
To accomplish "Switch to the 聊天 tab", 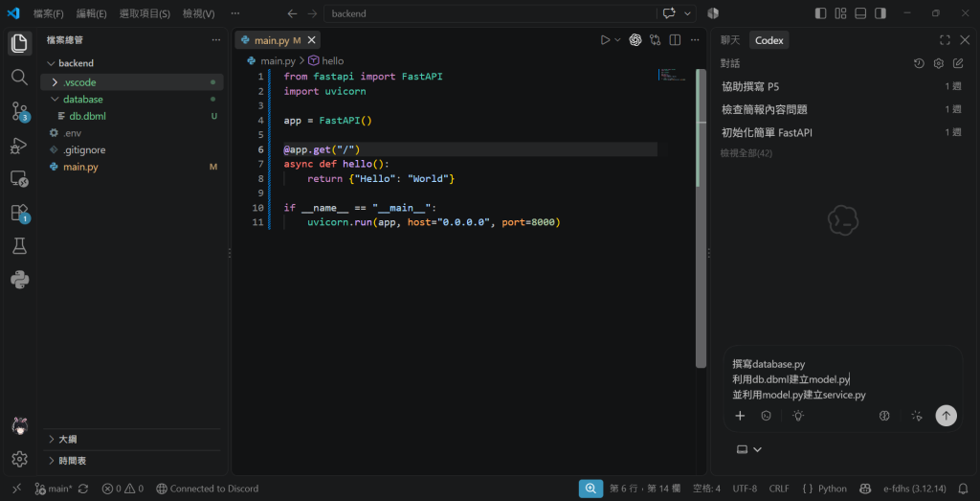I will [730, 40].
